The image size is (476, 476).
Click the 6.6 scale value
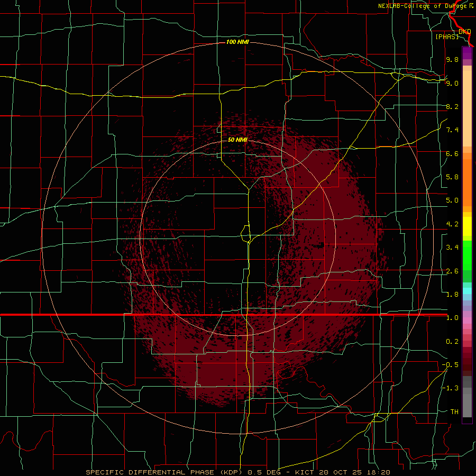(x=452, y=153)
